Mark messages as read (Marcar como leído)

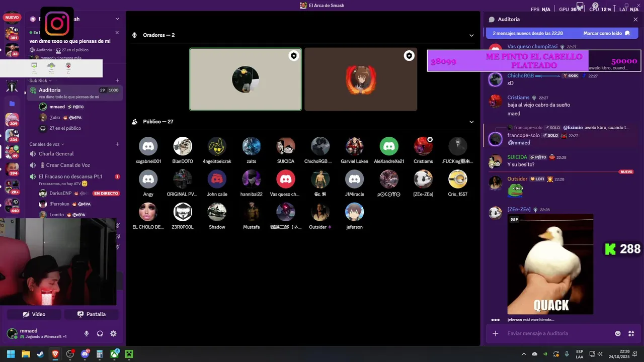606,33
